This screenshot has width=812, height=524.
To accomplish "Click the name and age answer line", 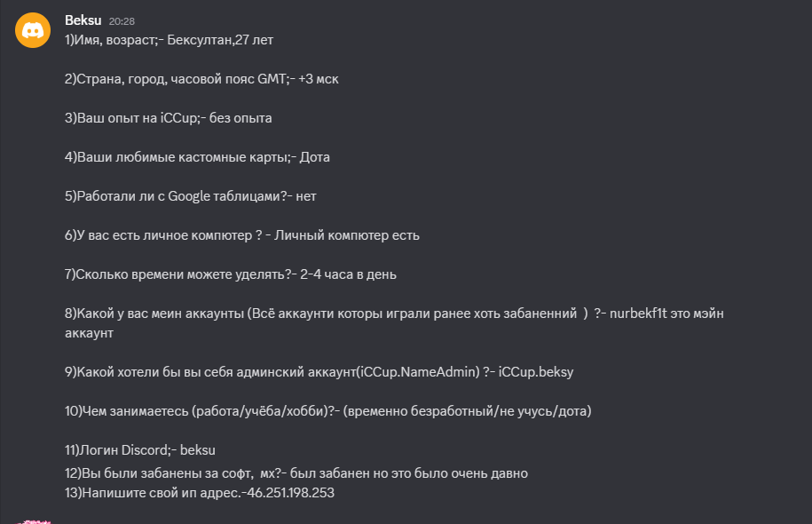I will (x=169, y=40).
